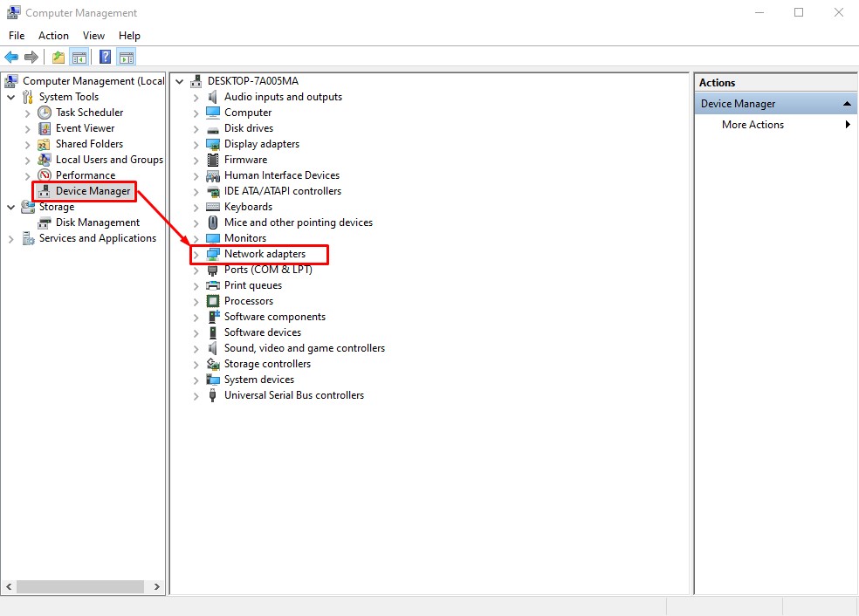The height and width of the screenshot is (616, 859).
Task: Toggle the Show/Hide Action Pane toolbar icon
Action: 125,56
